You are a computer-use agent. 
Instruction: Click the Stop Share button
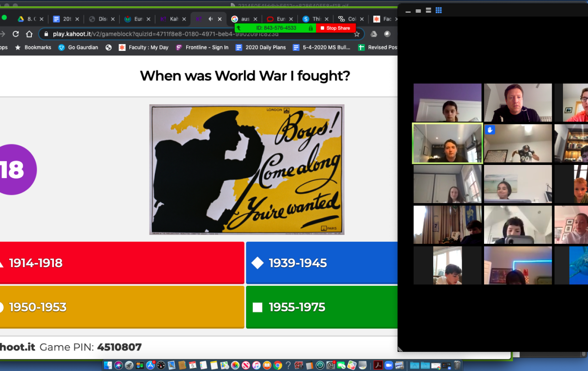point(336,28)
